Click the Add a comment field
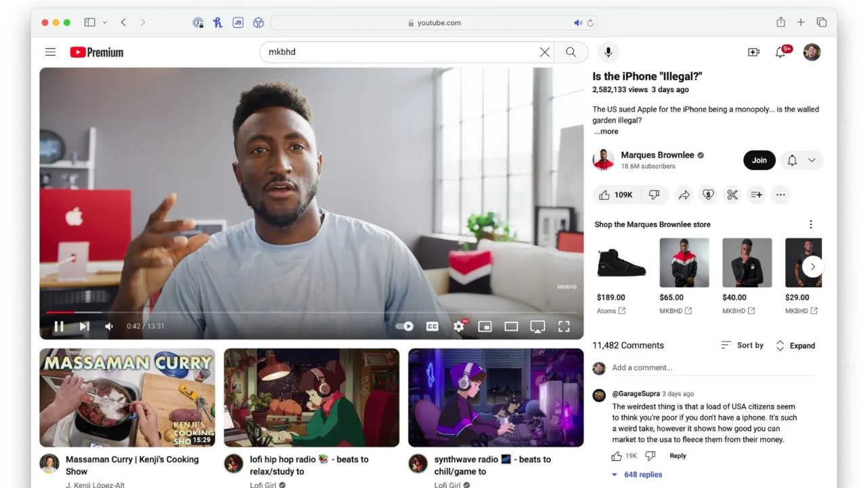Viewport: 868px width, 488px height. pos(713,368)
